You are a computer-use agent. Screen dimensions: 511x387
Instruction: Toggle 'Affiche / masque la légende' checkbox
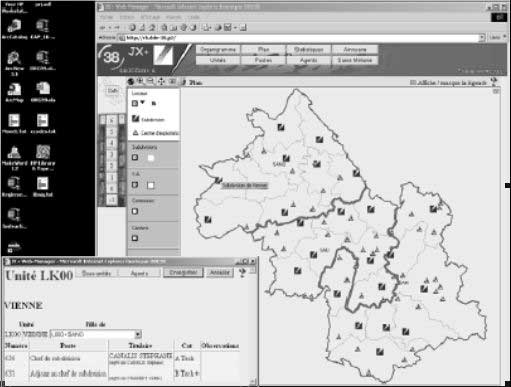413,82
